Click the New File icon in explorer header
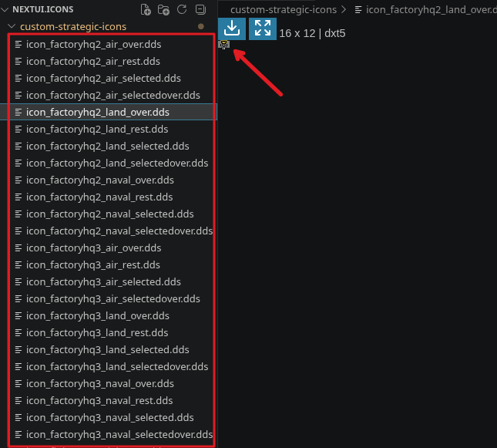The width and height of the screenshot is (497, 448). (146, 9)
